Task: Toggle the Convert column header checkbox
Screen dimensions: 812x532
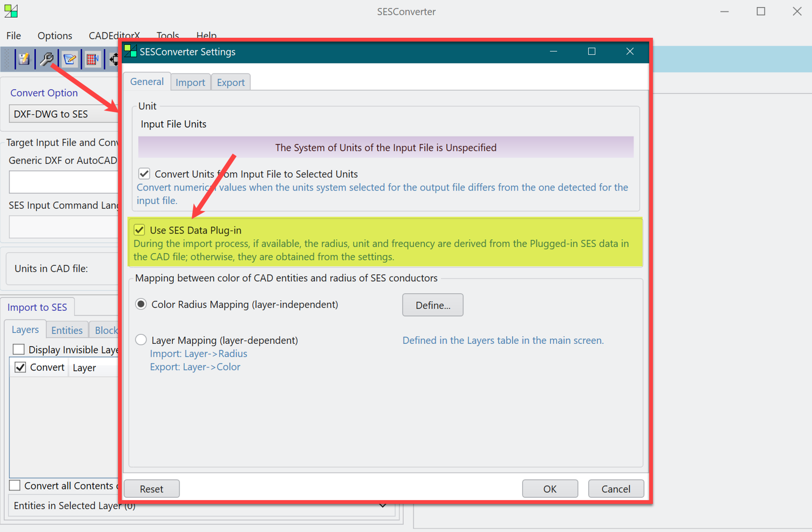Action: click(x=20, y=367)
